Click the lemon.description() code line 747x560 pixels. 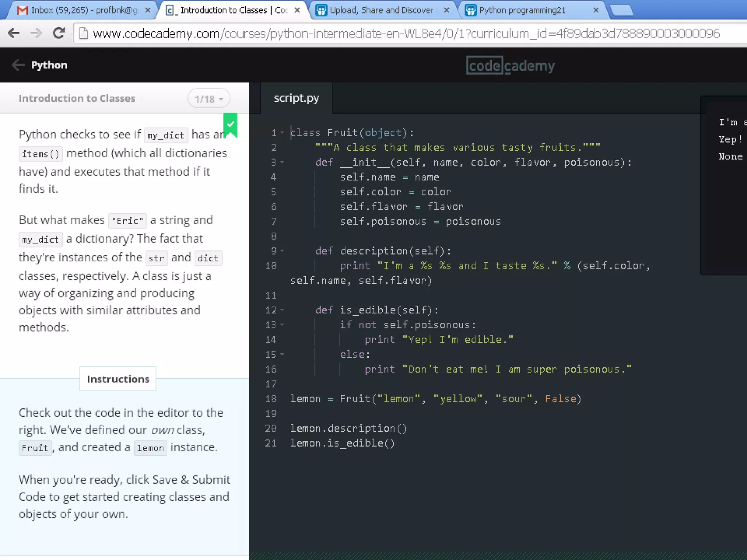pos(348,428)
